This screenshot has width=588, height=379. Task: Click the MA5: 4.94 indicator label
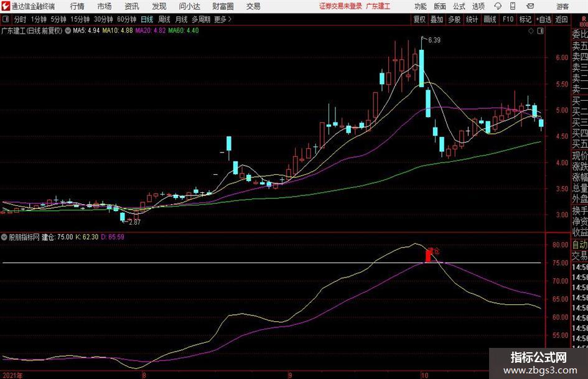tap(86, 30)
